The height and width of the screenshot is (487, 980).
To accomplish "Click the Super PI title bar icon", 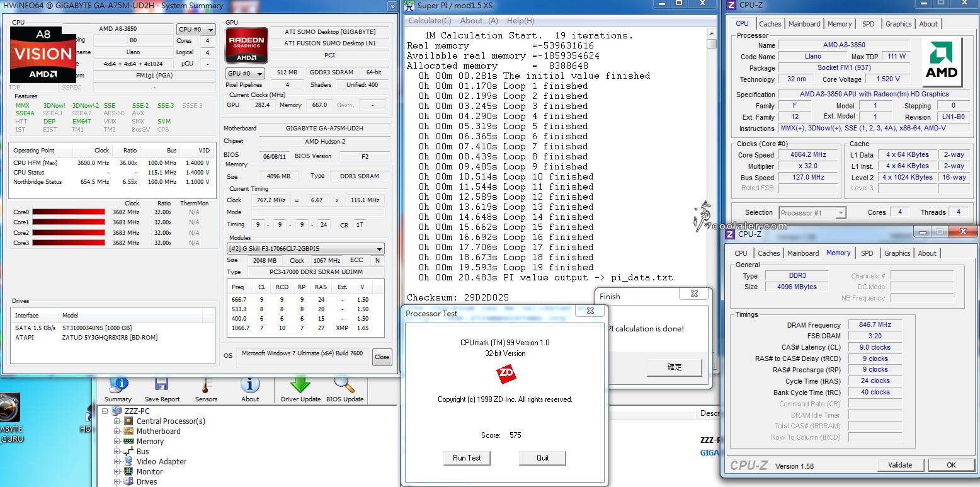I will [410, 5].
